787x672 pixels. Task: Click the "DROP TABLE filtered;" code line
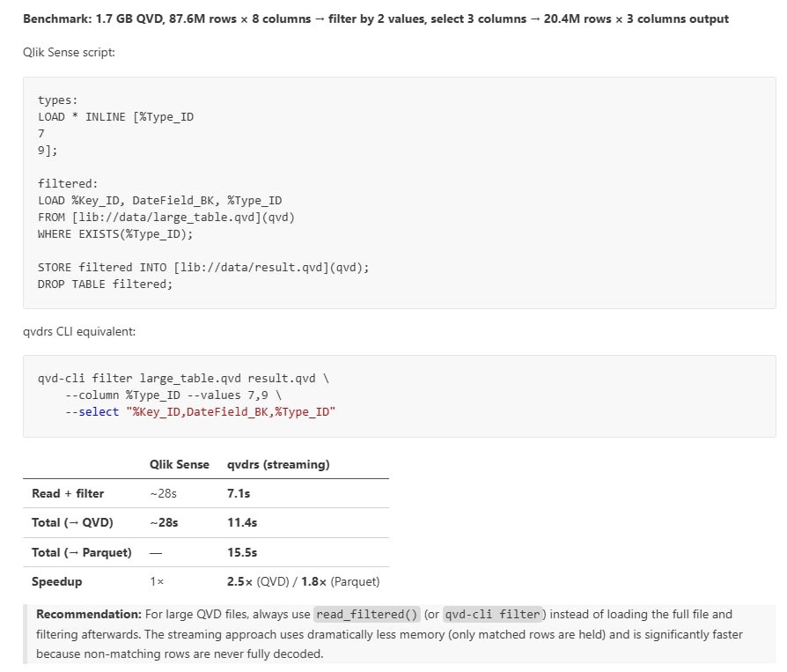105,284
